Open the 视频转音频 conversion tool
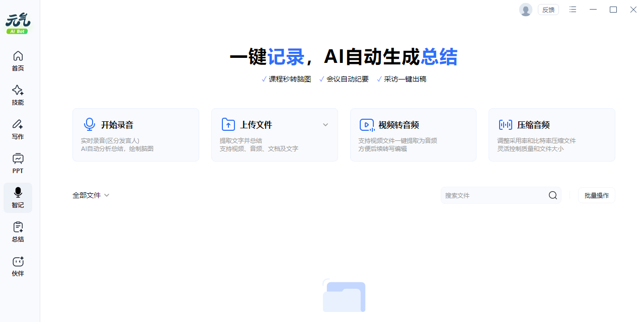 tap(413, 135)
